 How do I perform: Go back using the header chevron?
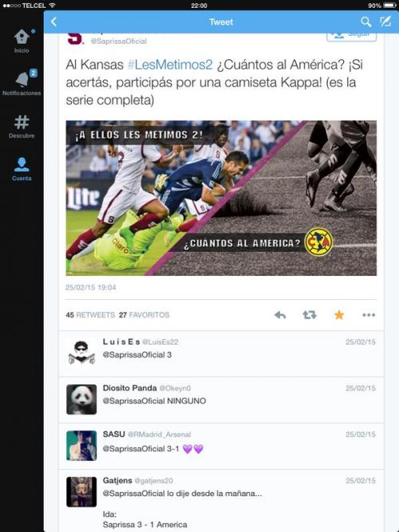(x=53, y=22)
